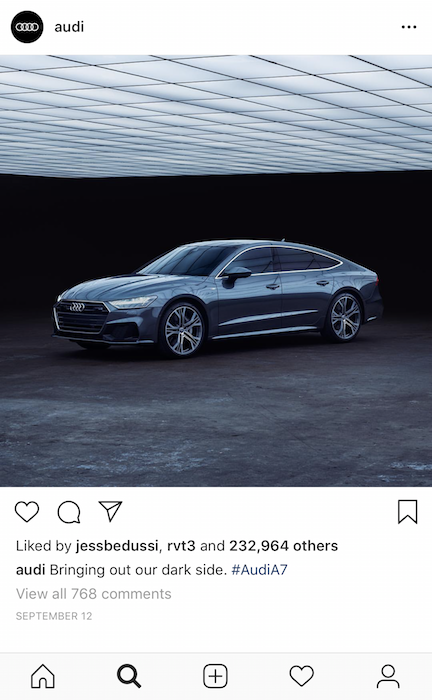The height and width of the screenshot is (700, 432).
Task: Open the #AudiA7 hashtag link
Action: [259, 570]
